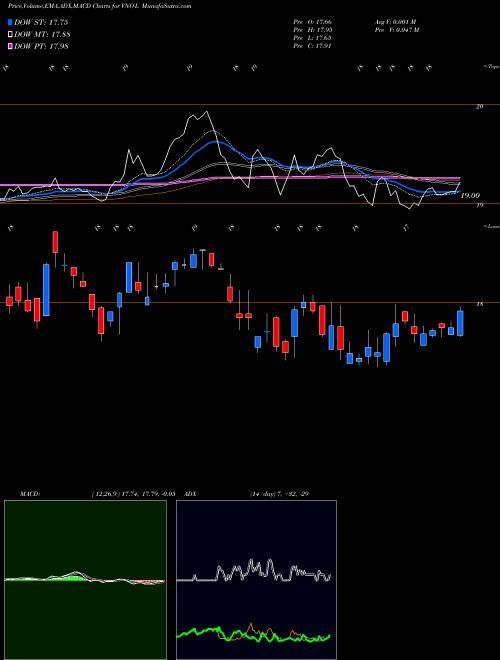Screen dimensions: 500x660
Task: Click the 'Pre O: 17.66' value
Action: (x=313, y=22)
